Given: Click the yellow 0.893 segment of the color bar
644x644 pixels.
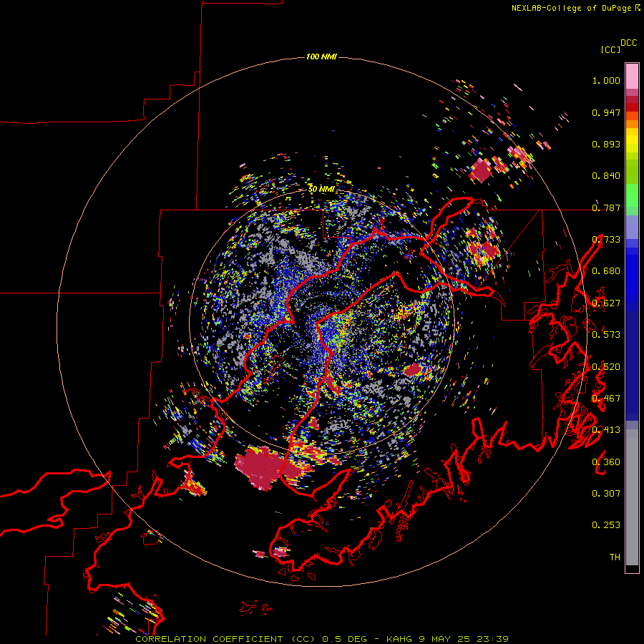Looking at the screenshot, I should [632, 144].
